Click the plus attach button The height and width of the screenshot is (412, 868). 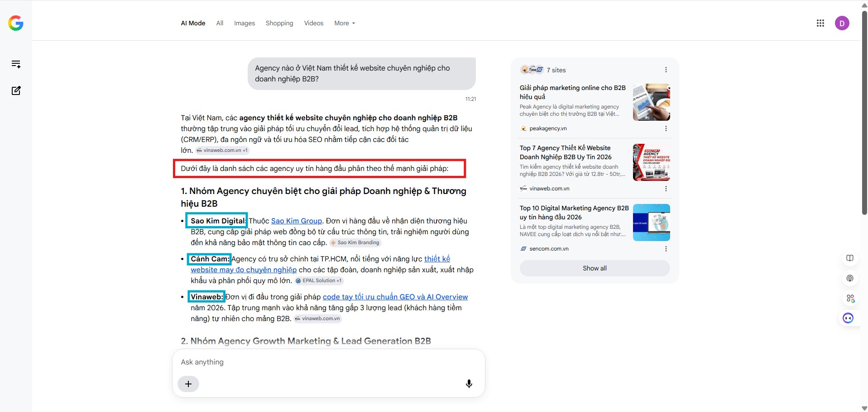pyautogui.click(x=188, y=384)
